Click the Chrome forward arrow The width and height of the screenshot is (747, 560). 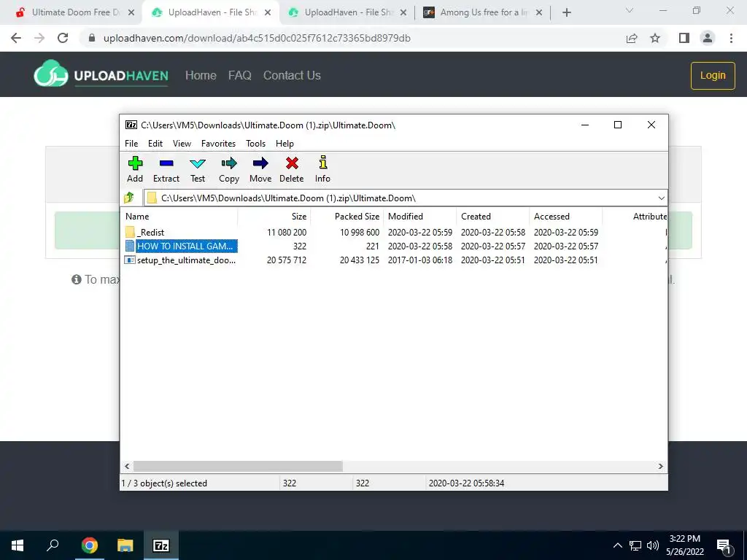coord(39,38)
